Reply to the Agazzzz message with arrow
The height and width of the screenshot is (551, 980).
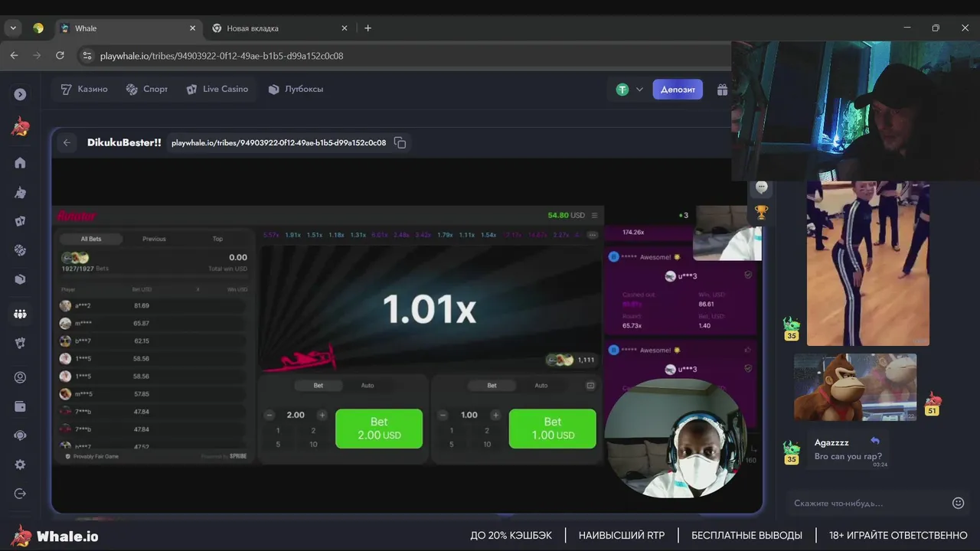875,441
